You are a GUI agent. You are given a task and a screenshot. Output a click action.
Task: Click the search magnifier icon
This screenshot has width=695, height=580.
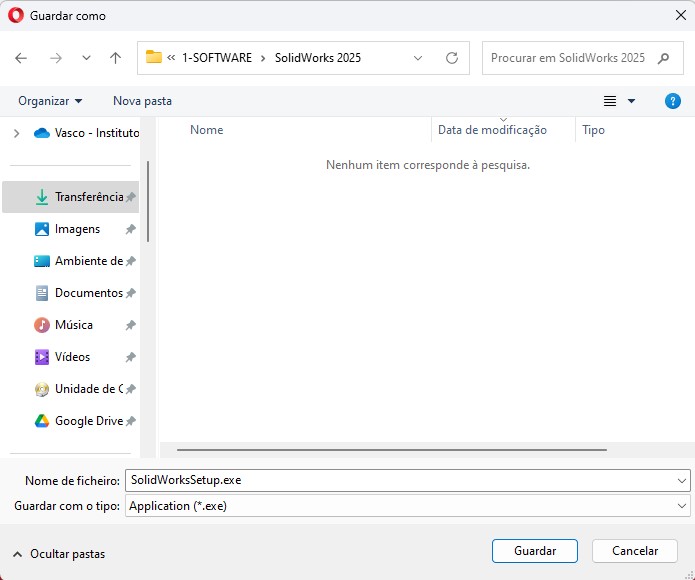[x=664, y=58]
